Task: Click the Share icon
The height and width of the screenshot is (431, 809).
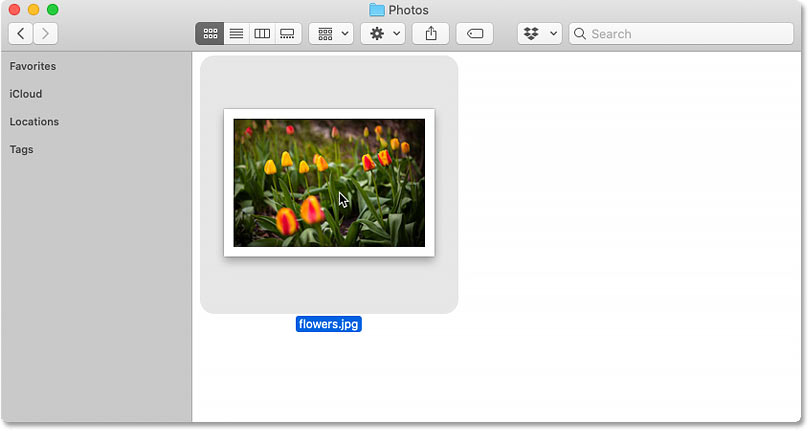Action: [431, 34]
